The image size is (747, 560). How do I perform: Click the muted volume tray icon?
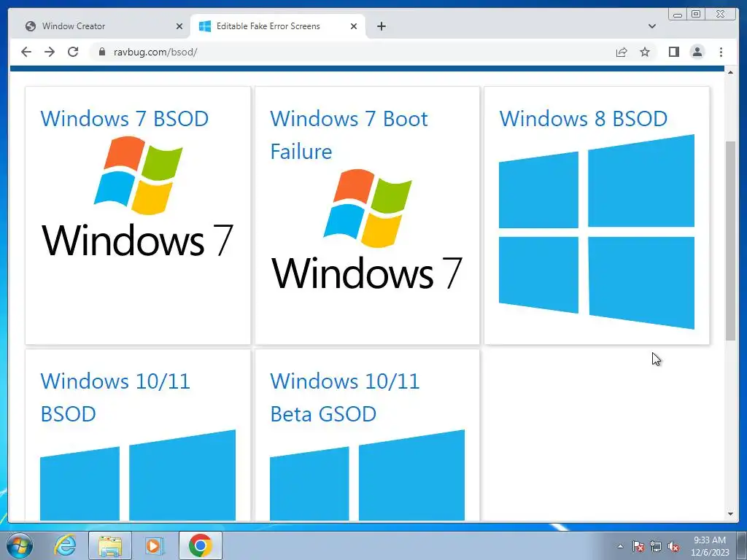673,546
